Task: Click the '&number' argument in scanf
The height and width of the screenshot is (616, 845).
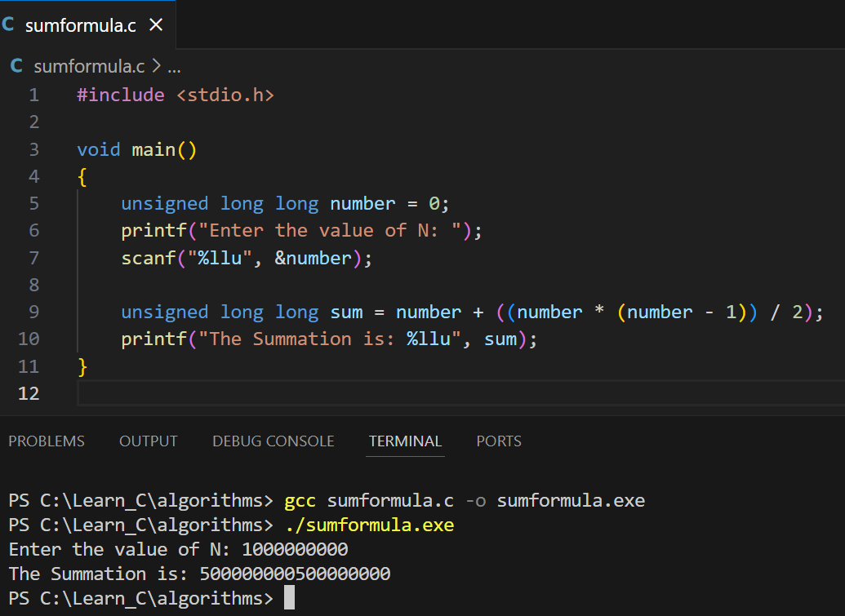Action: pos(314,258)
